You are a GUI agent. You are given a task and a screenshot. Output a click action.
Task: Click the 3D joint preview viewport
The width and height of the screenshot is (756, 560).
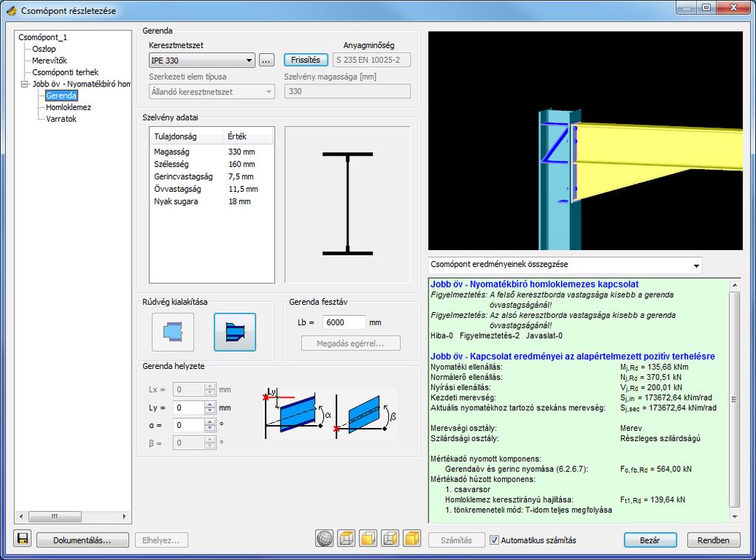(585, 141)
